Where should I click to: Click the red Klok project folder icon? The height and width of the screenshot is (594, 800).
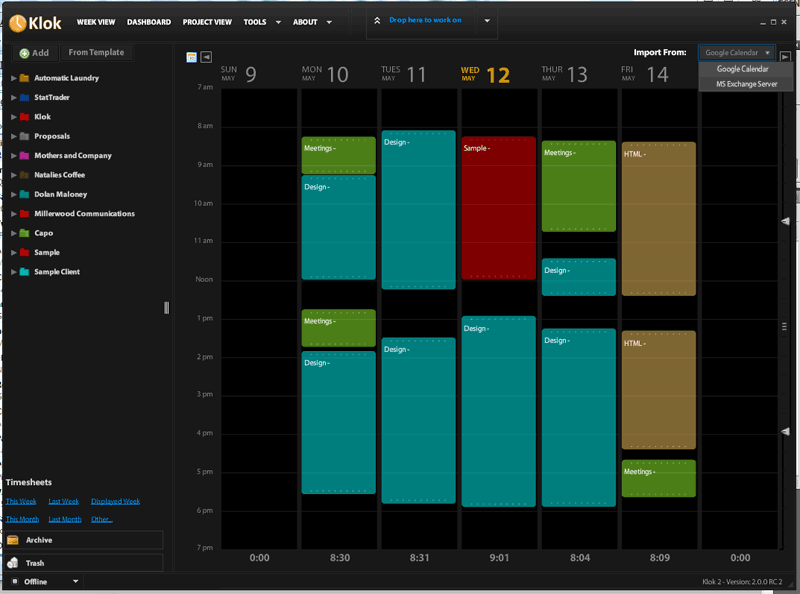tap(23, 117)
